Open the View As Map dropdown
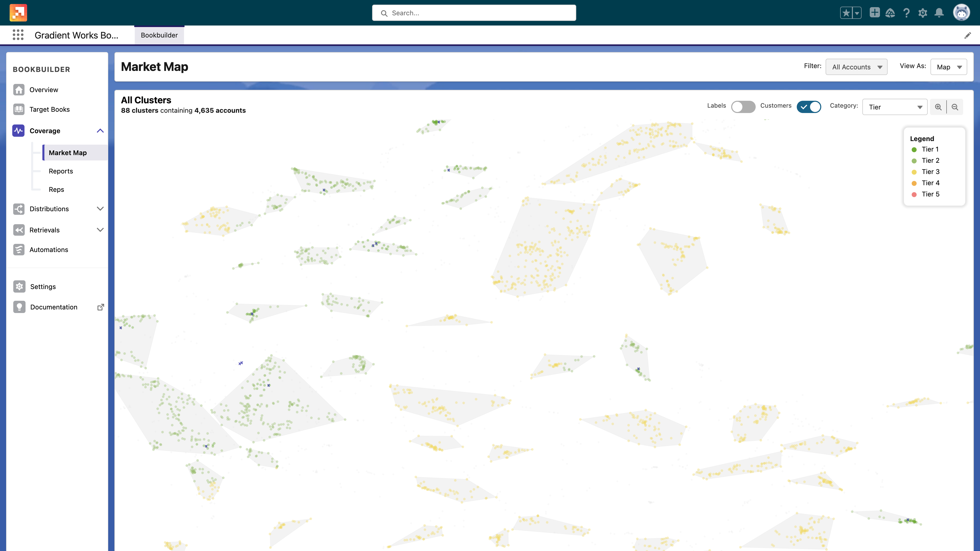The width and height of the screenshot is (980, 551). pos(949,67)
